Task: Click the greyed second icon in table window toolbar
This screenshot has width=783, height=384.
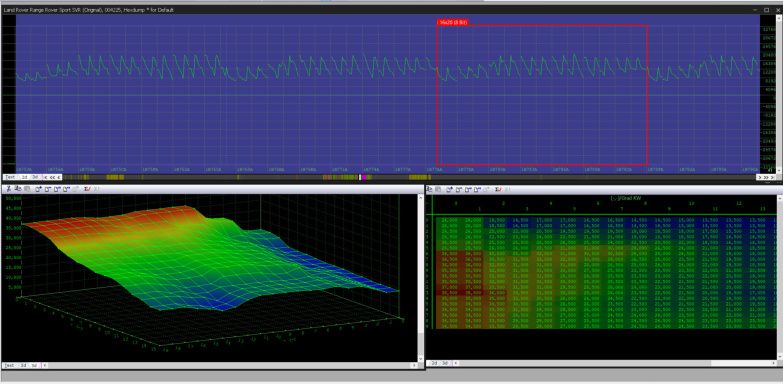Action: [x=438, y=189]
